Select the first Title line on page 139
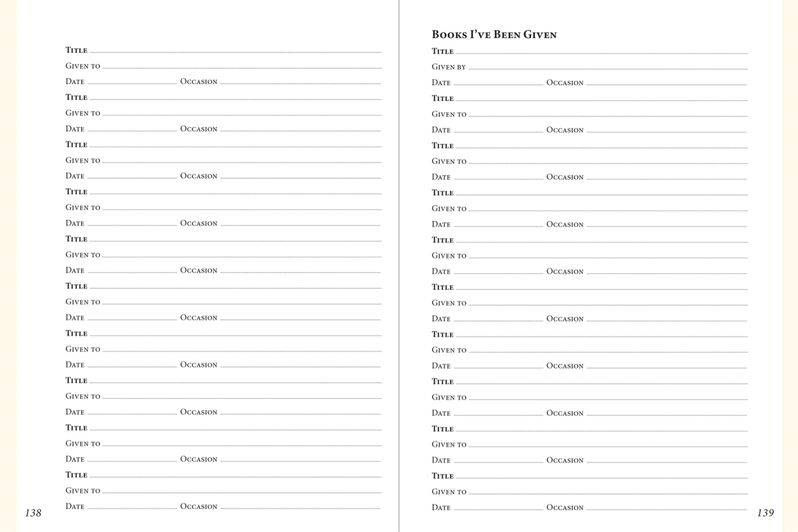798x532 pixels. [602, 52]
